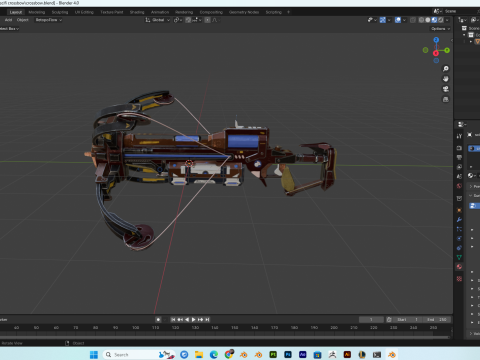Open the Collection properties tab
This screenshot has height=360, width=480.
click(459, 198)
